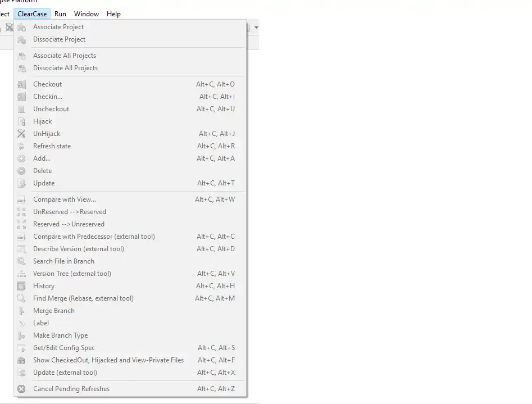Image resolution: width=532 pixels, height=404 pixels.
Task: Click the Search File in Branch icon
Action: [21, 261]
